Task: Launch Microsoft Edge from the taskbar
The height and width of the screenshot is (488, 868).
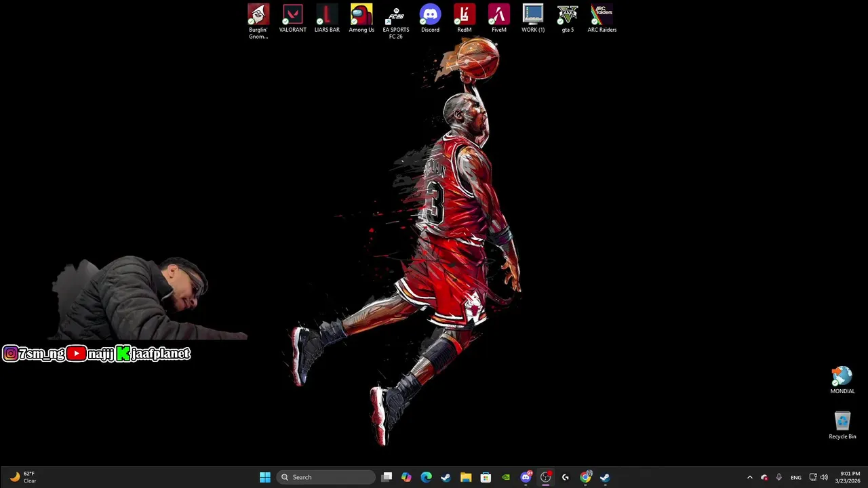Action: (426, 477)
